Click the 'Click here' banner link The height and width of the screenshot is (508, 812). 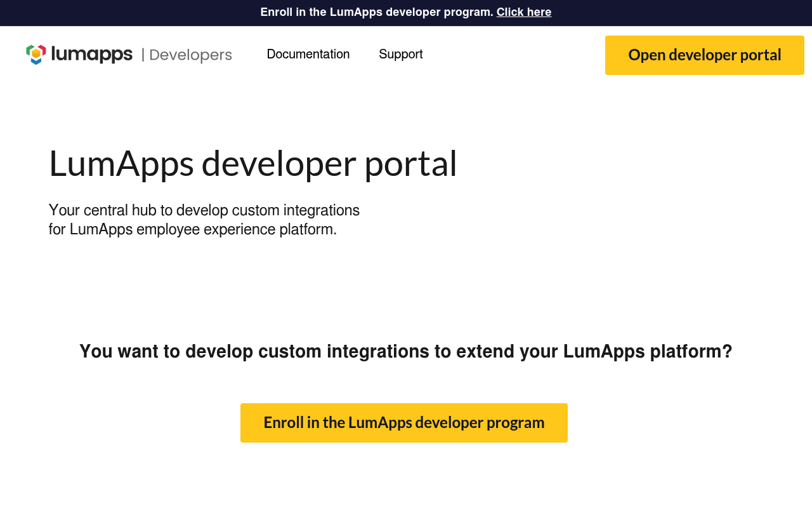(x=524, y=12)
